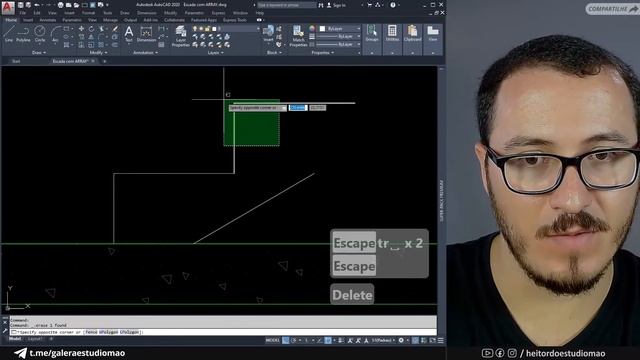Expand the Draw panel dropdown
This screenshot has width=640, height=360.
[x=39, y=53]
